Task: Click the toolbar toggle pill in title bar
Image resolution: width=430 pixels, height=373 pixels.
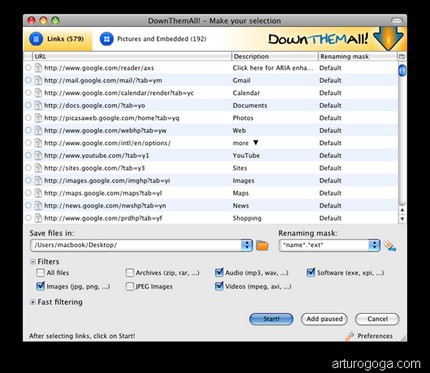Action: (x=397, y=21)
